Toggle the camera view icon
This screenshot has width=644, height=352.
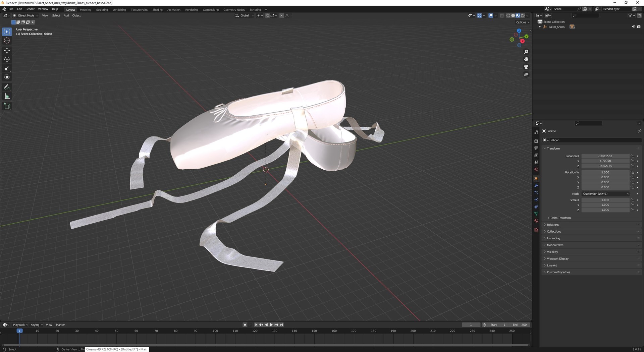coord(526,67)
